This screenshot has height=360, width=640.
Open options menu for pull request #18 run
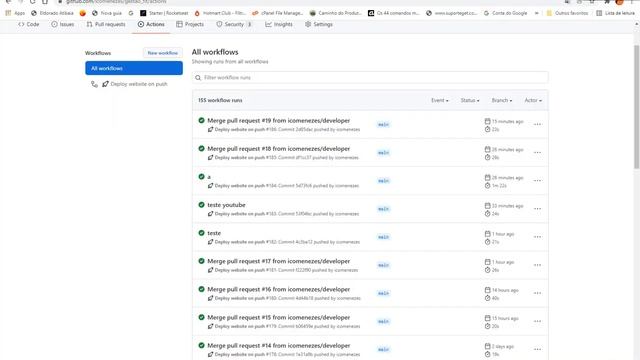coord(538,153)
